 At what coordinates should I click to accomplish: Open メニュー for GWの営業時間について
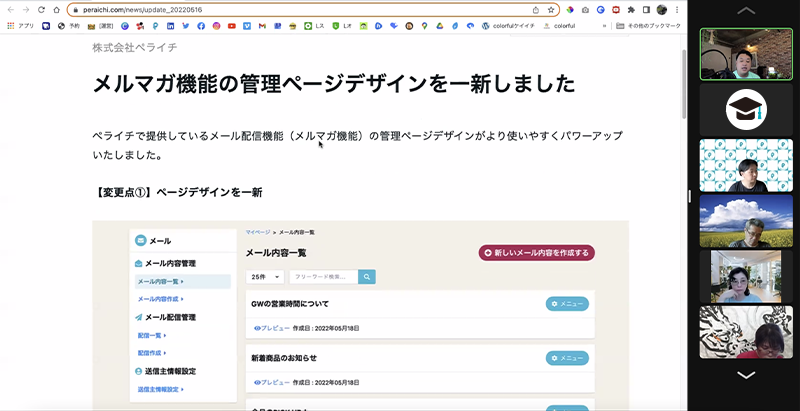pyautogui.click(x=567, y=304)
